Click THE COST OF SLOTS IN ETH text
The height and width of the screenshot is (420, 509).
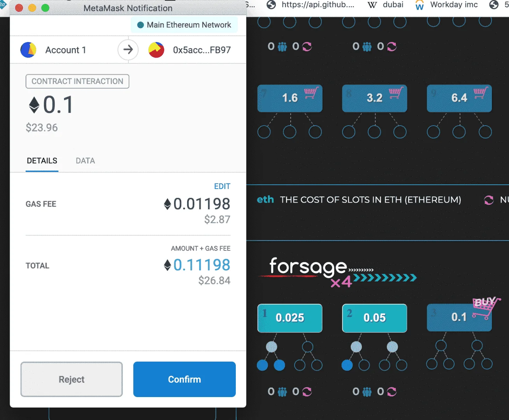point(370,200)
